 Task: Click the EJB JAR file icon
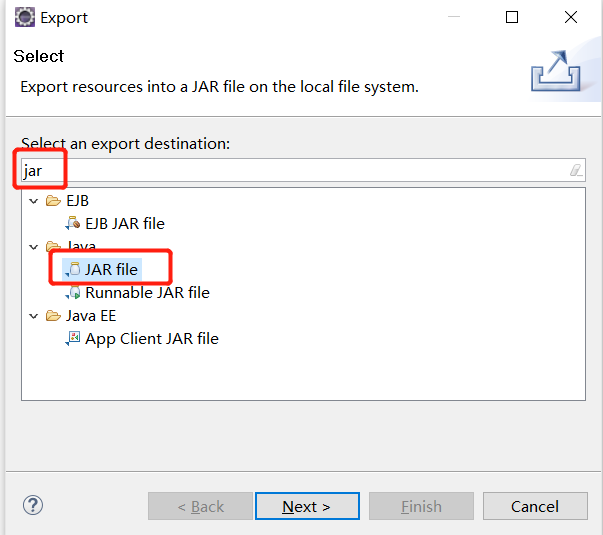click(73, 223)
